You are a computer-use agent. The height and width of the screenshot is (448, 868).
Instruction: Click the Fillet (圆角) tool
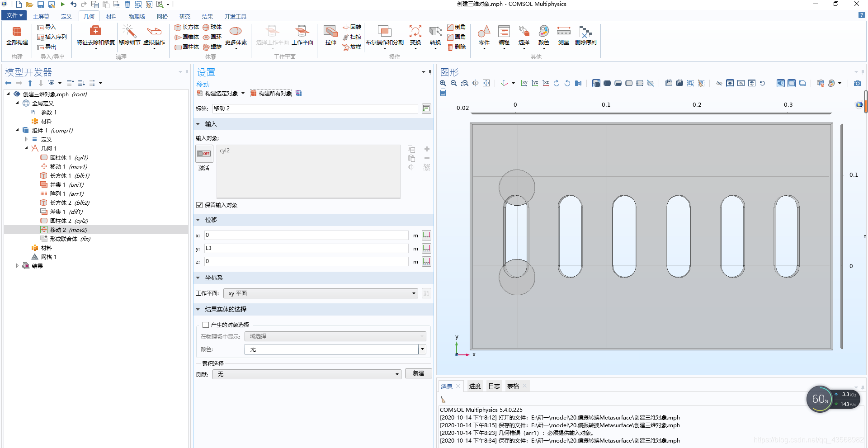456,37
